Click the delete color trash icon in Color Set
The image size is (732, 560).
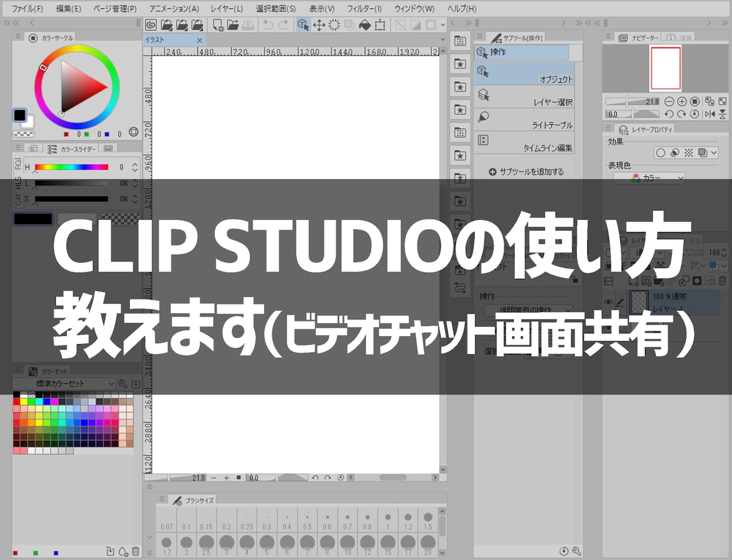tap(136, 552)
